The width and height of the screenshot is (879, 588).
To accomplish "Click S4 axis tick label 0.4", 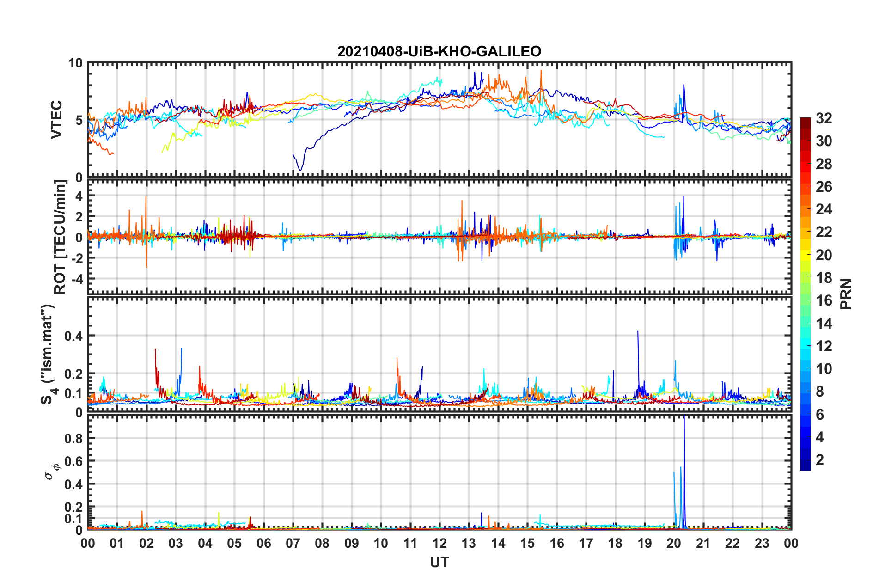I will (73, 336).
